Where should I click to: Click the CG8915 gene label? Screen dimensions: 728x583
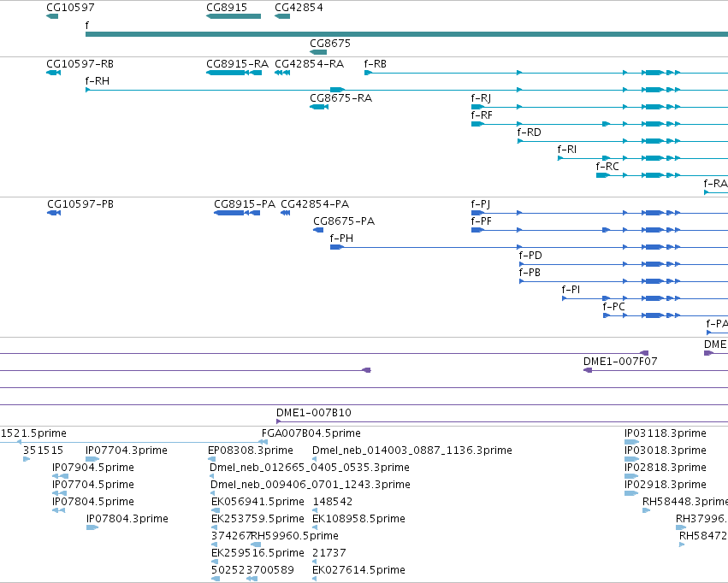point(227,8)
